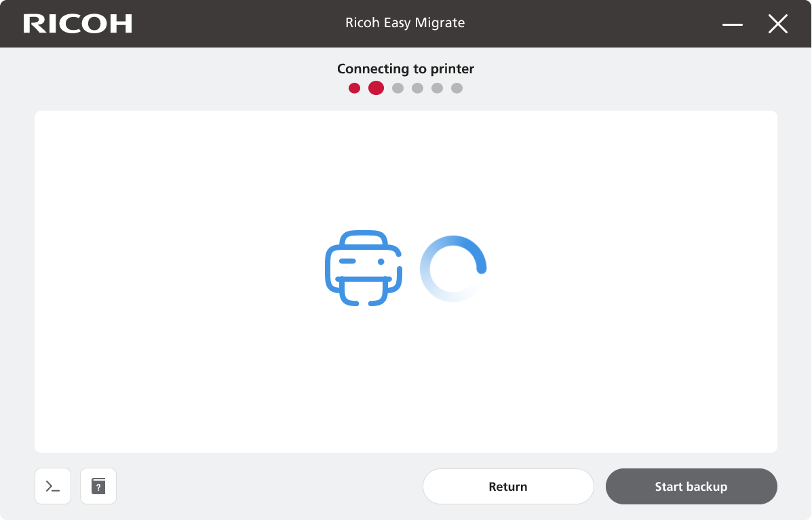
Task: Click the Start backup button
Action: pyautogui.click(x=691, y=486)
